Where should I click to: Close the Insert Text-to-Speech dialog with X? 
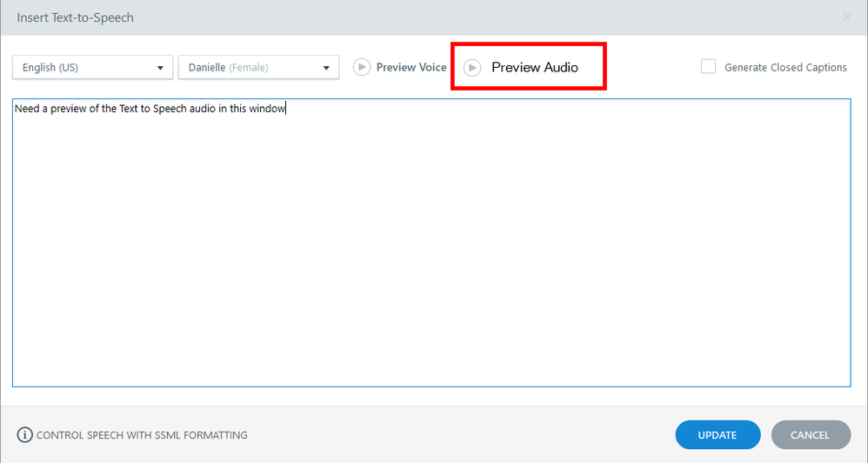(x=847, y=17)
